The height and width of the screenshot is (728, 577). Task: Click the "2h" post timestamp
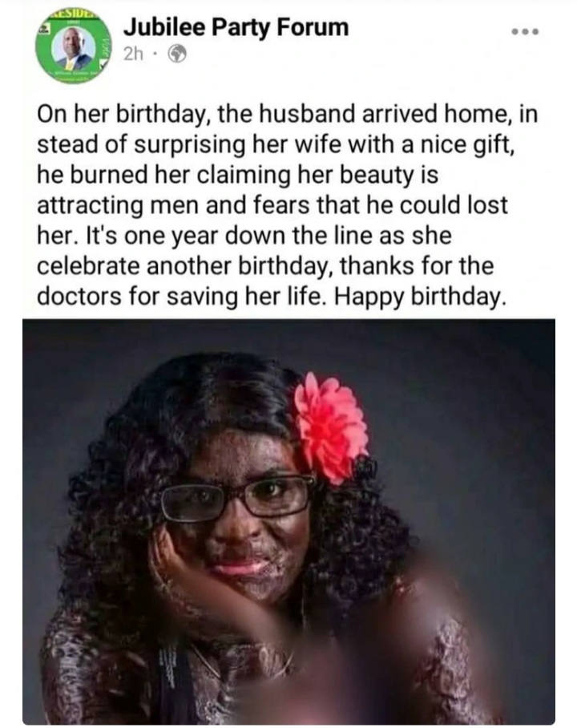(134, 55)
